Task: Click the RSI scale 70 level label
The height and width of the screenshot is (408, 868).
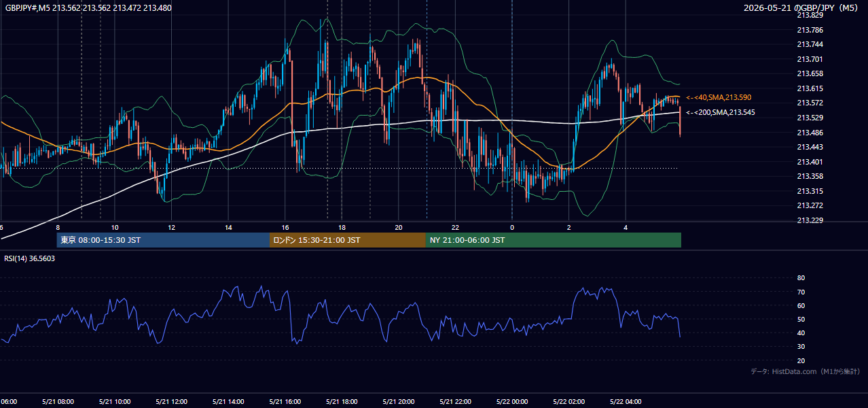Action: pos(801,292)
